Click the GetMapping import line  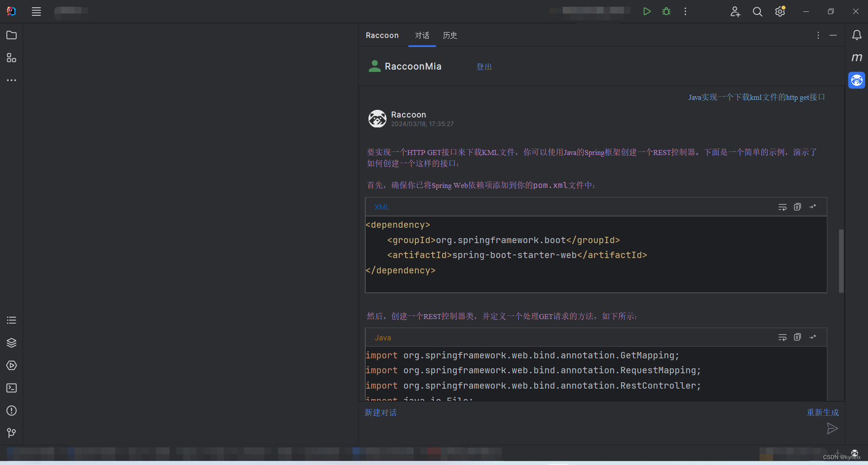click(522, 356)
